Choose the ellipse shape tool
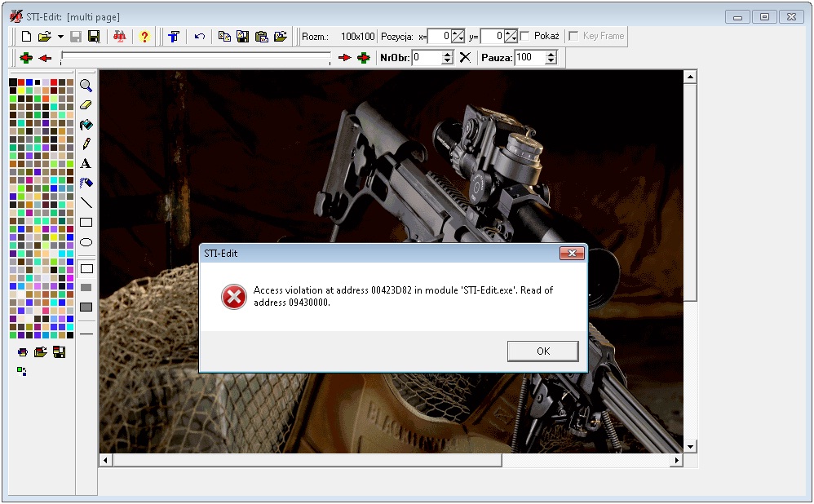This screenshot has width=814, height=504. [86, 242]
